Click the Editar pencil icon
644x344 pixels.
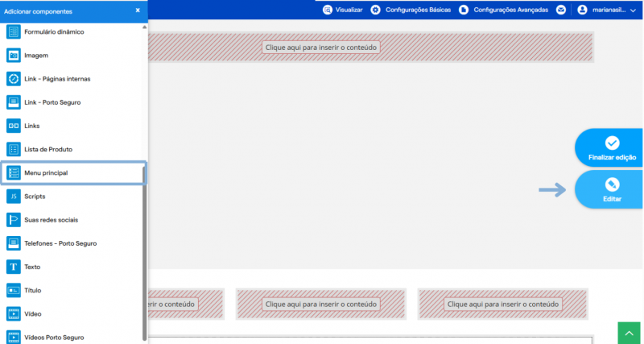point(612,185)
